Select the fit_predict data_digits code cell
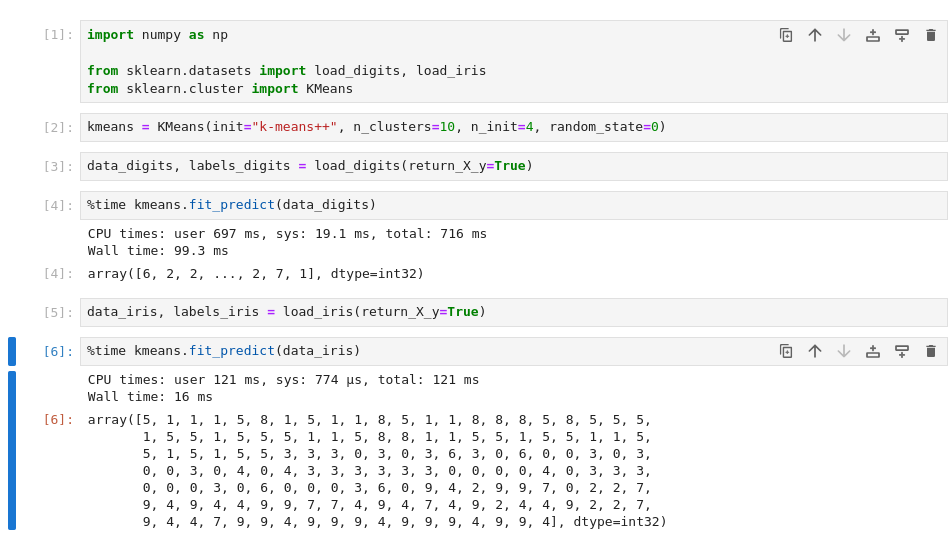950x540 pixels. (x=500, y=205)
